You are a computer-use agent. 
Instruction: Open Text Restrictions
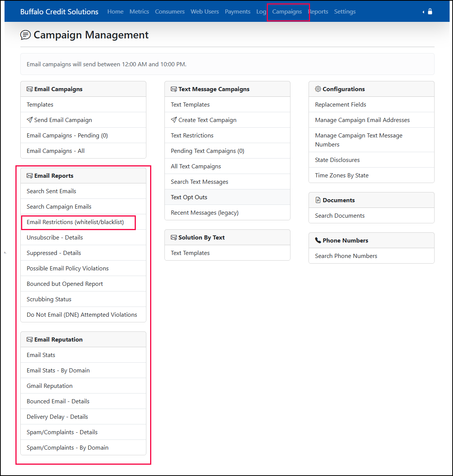227,136
